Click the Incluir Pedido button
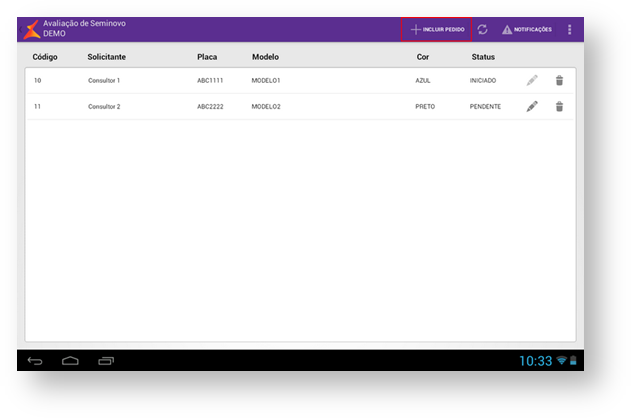Image resolution: width=632 pixels, height=419 pixels. (437, 29)
